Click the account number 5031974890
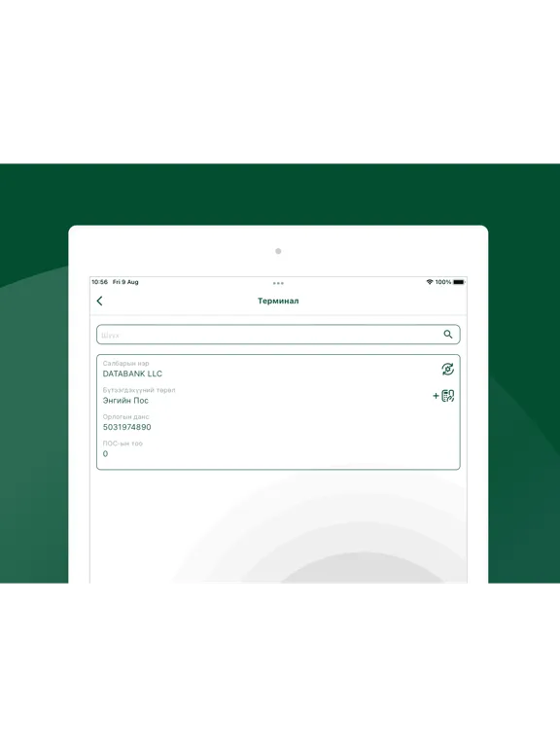560x747 pixels. (x=127, y=427)
